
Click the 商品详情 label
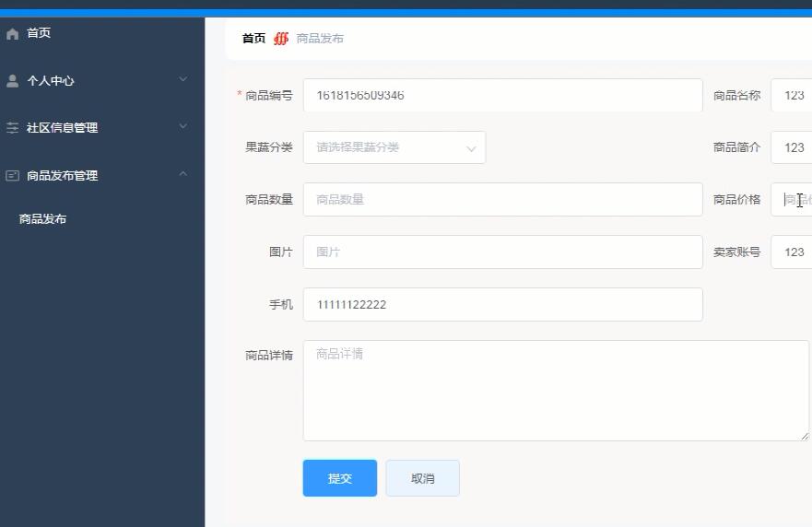click(269, 355)
